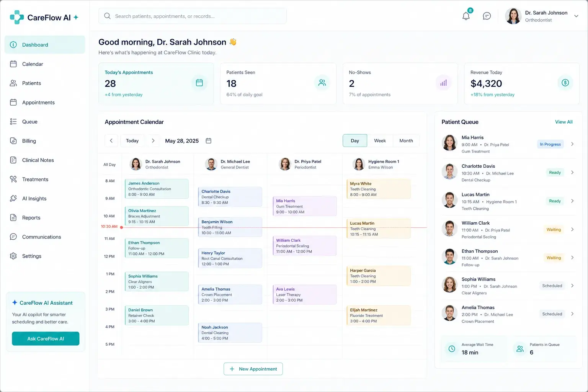Open Olivia Martinez Braces Adjustment appointment

click(157, 216)
